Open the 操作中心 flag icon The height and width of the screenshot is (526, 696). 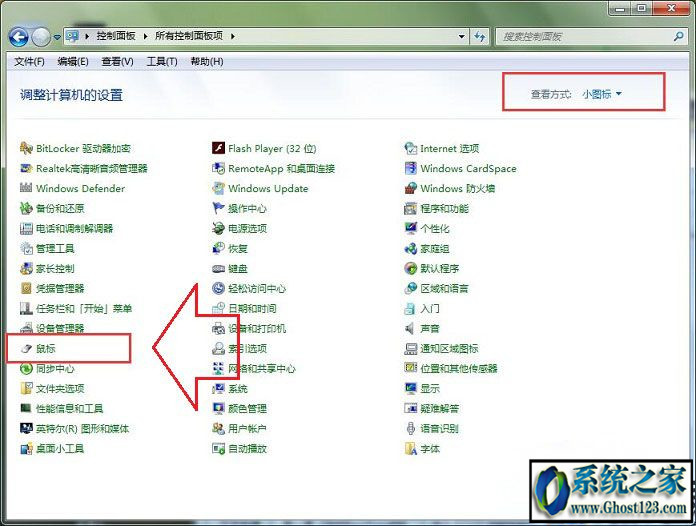(218, 208)
